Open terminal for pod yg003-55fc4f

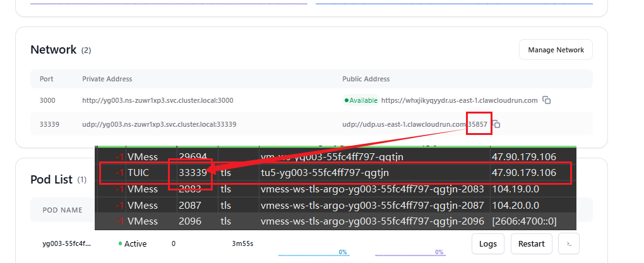[x=569, y=243]
